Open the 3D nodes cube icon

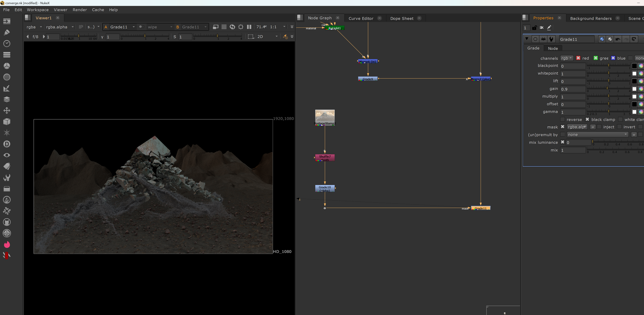click(7, 122)
